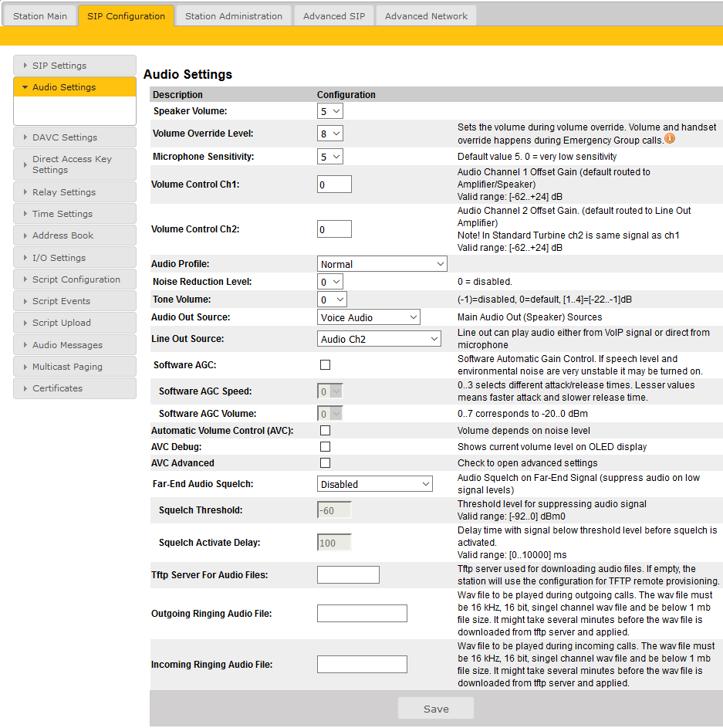This screenshot has width=723, height=728.
Task: Click the orange info icon beside Volume Override
Action: [670, 139]
